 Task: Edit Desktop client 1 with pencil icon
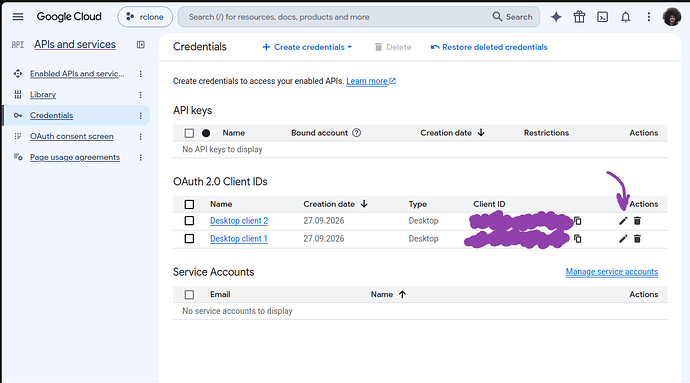click(x=623, y=239)
